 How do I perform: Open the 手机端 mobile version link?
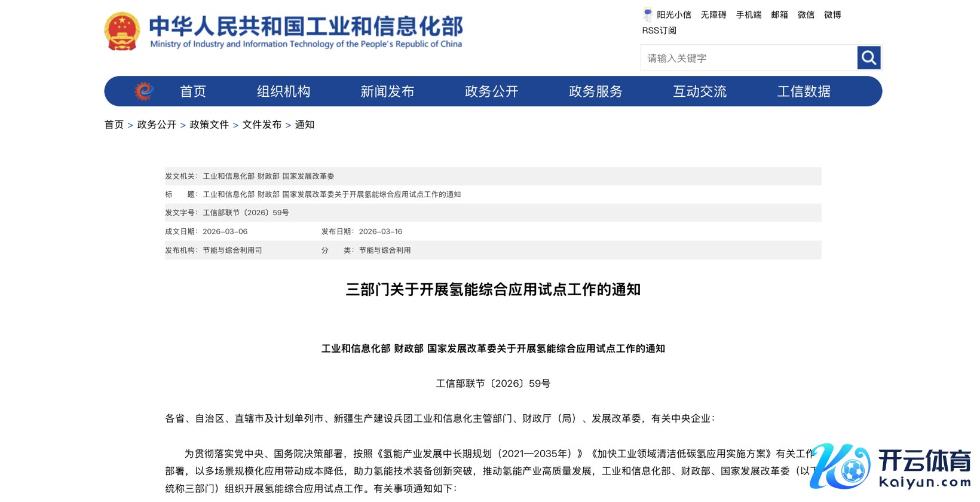point(749,14)
